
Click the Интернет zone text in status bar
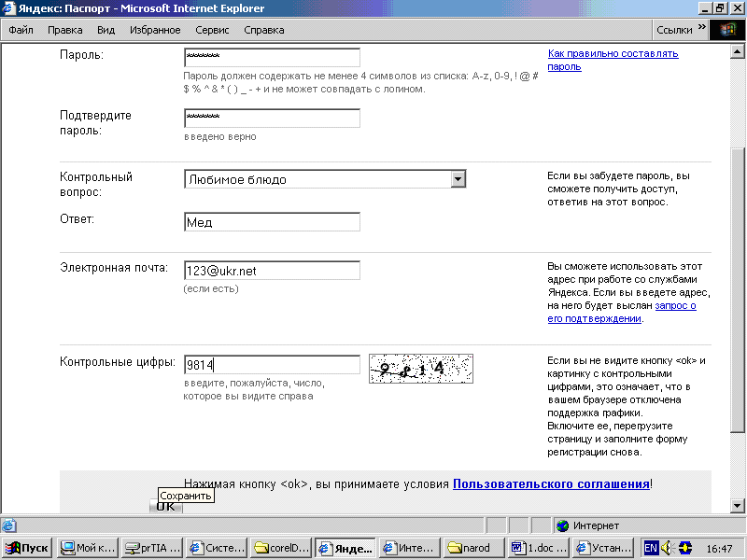point(596,525)
